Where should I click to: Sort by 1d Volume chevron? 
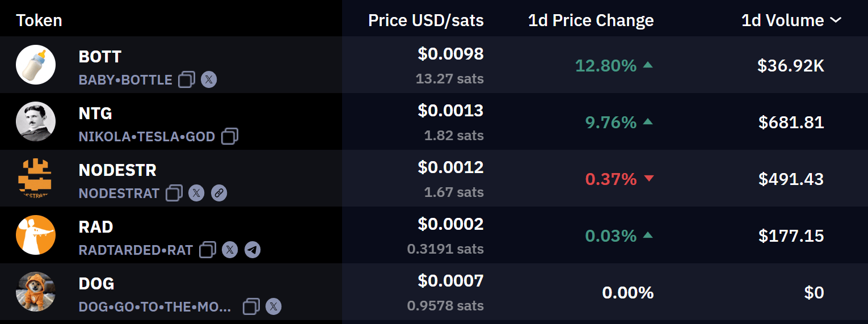coord(836,20)
